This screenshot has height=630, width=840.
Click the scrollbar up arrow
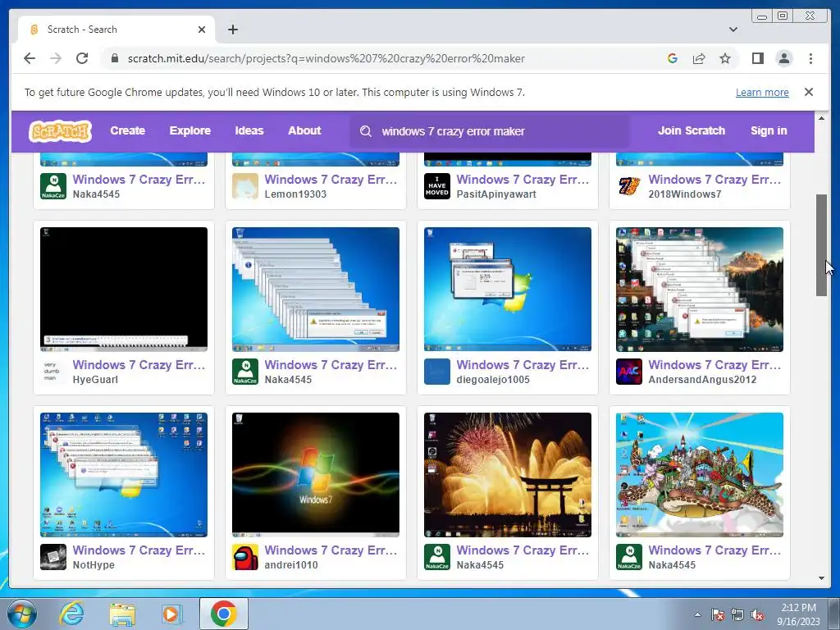[x=821, y=118]
